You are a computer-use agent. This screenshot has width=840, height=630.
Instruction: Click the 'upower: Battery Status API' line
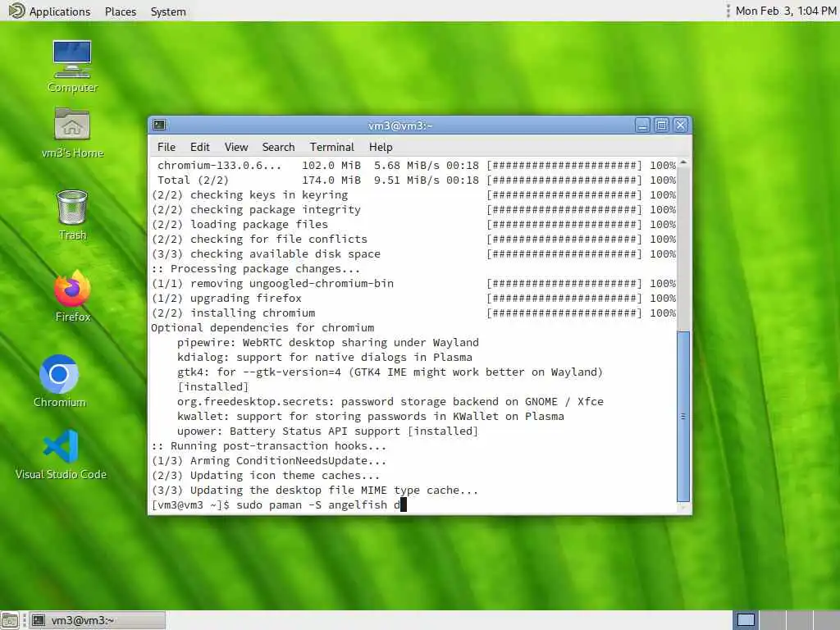point(327,431)
